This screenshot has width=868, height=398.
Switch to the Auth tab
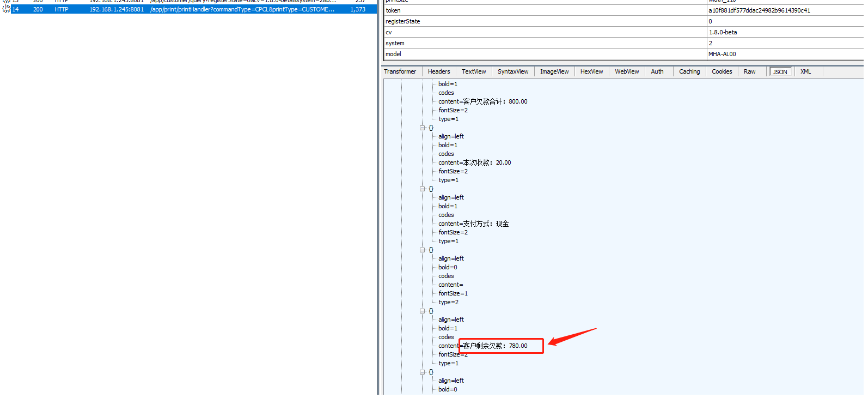(657, 71)
